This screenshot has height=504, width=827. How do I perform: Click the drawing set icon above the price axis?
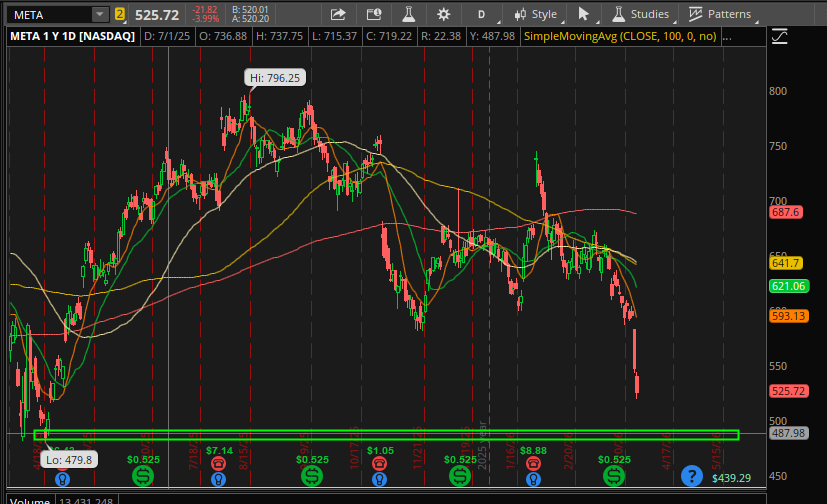780,36
